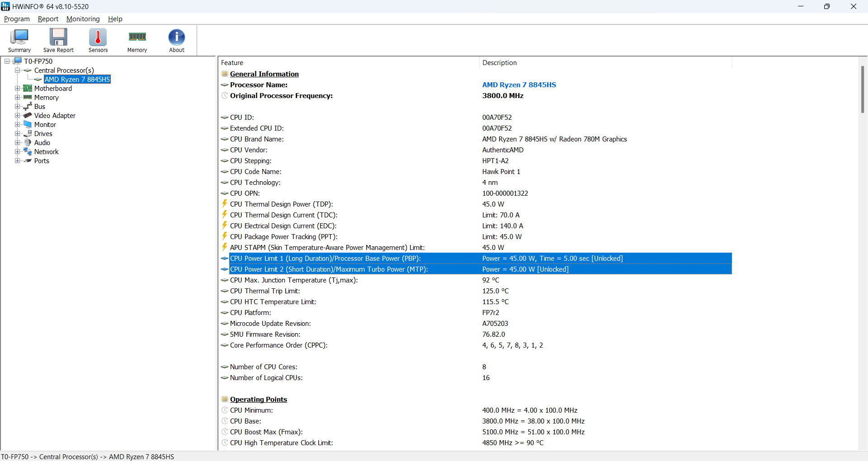Select the CPU Code Name row
868x461 pixels.
coord(475,171)
